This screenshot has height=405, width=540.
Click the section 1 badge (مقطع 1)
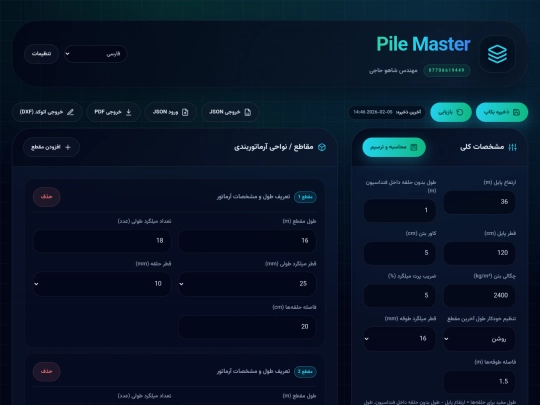tap(305, 197)
